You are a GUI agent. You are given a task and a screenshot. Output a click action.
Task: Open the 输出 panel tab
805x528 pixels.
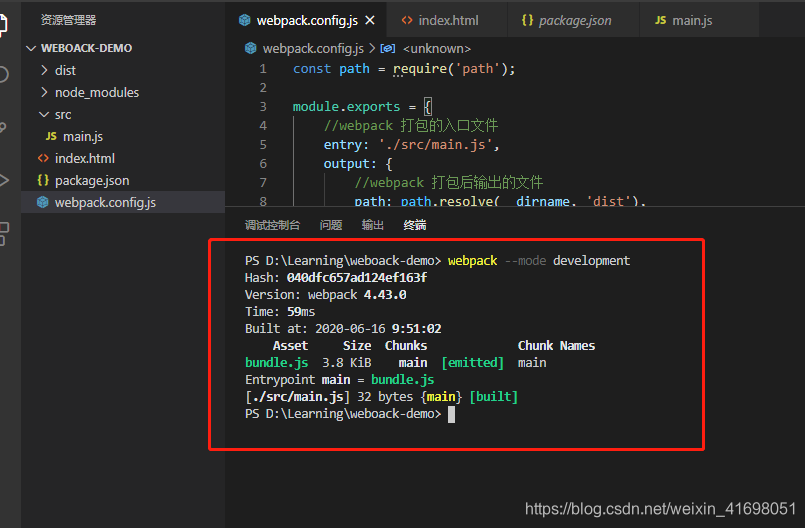pos(372,225)
